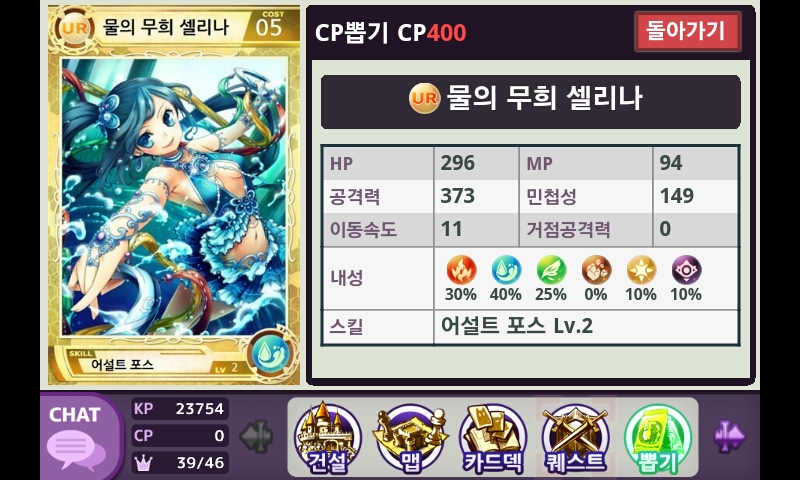Click the 어설트 포스 Lv.2 skill row
Viewport: 800px width, 480px height.
(x=531, y=326)
